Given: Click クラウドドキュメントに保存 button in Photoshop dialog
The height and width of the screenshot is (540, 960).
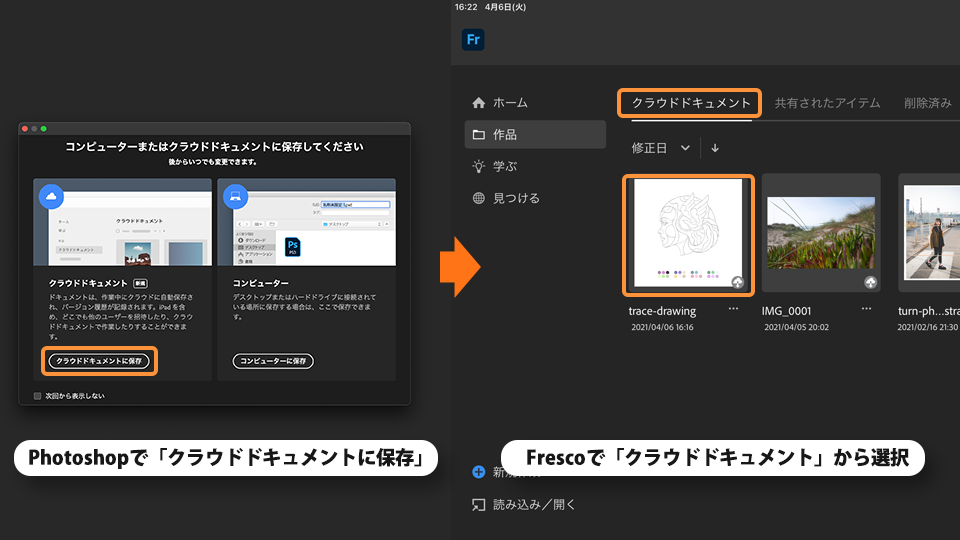Looking at the screenshot, I should [x=99, y=361].
